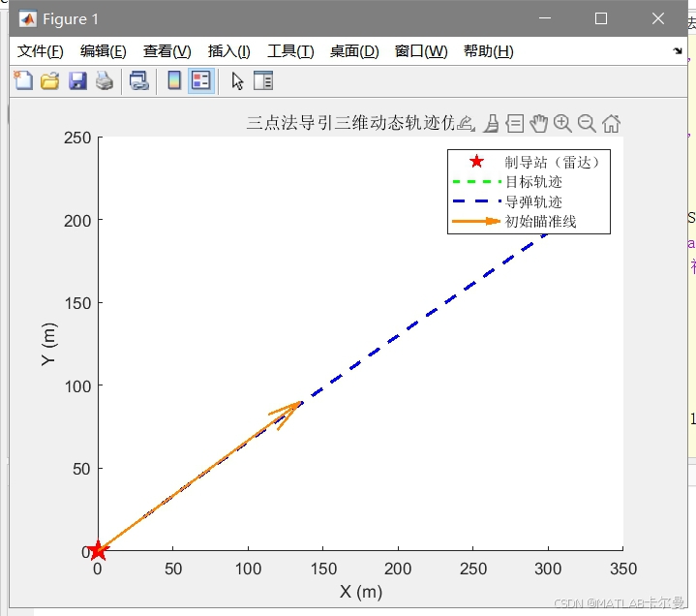Click the MATLAB logo in title bar
Screen dimensions: 696x616
click(x=27, y=18)
